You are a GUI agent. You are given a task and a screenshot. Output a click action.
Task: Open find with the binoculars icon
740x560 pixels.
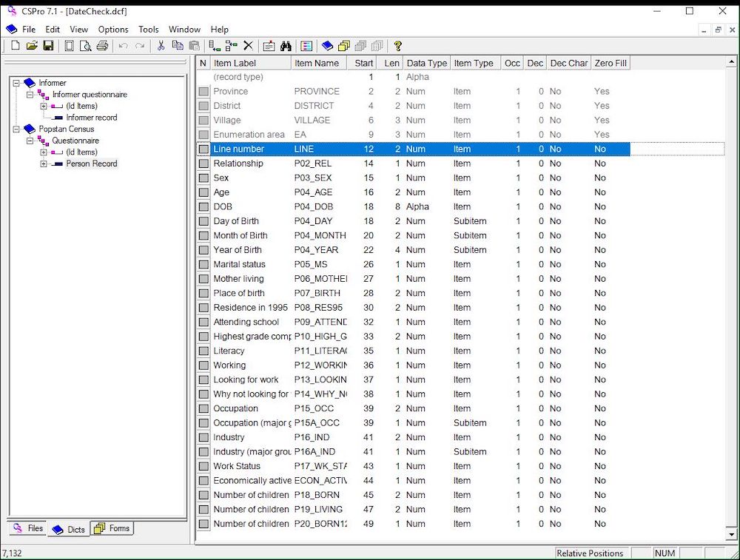(x=286, y=46)
